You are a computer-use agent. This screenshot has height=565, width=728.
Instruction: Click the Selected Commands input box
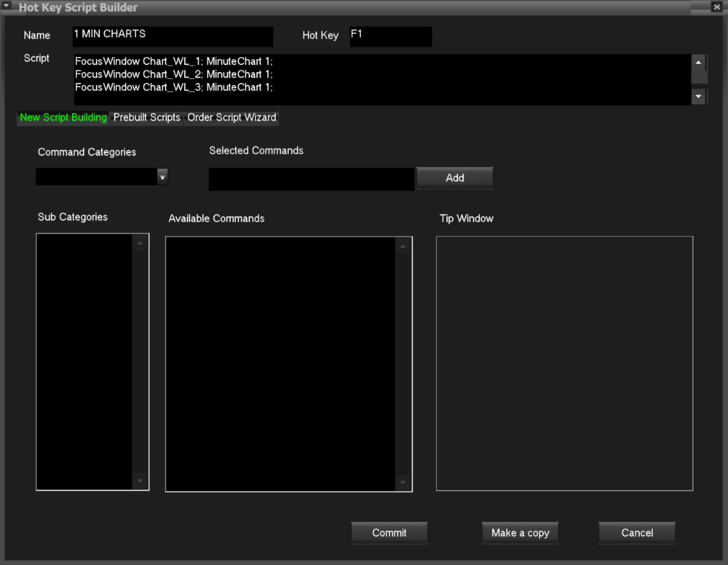(311, 179)
